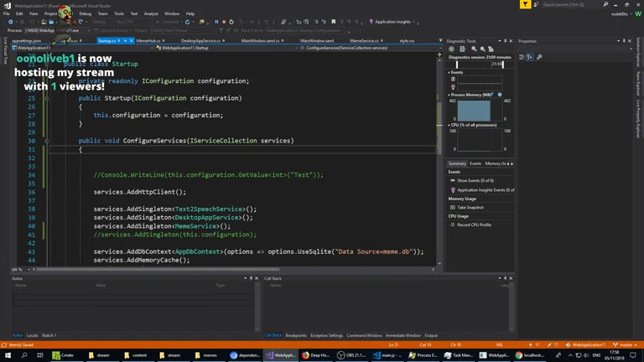This screenshot has width=644, height=362.
Task: Restart the debug session
Action: click(231, 22)
